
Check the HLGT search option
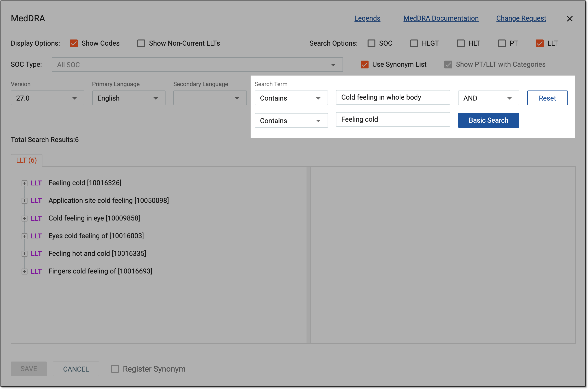click(x=414, y=43)
